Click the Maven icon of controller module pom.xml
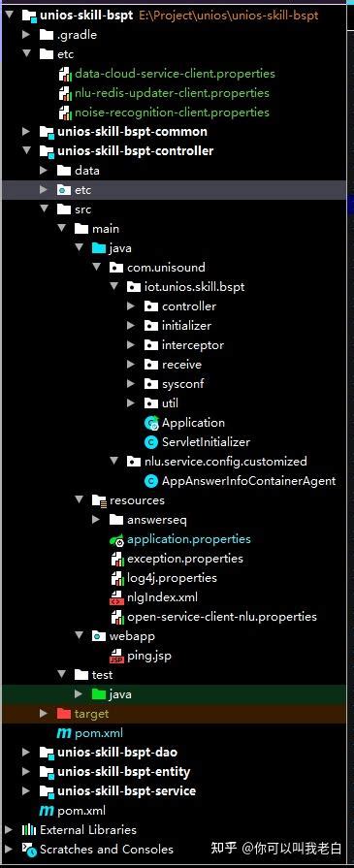 pyautogui.click(x=64, y=733)
